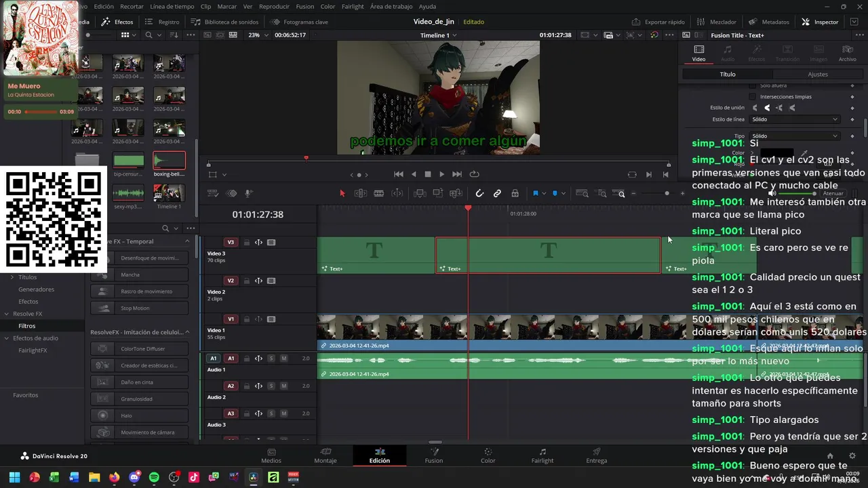
Task: Open the flag color dropdown arrow
Action: [x=543, y=194]
